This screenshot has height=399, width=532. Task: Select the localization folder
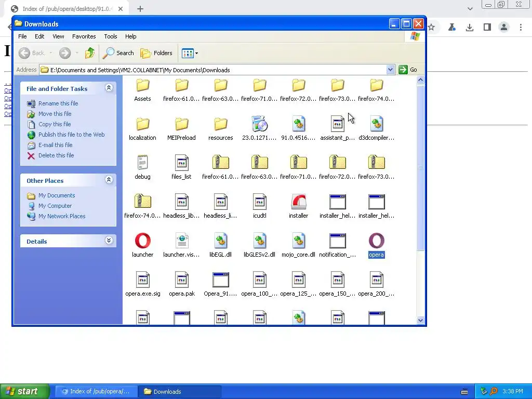coord(142,124)
